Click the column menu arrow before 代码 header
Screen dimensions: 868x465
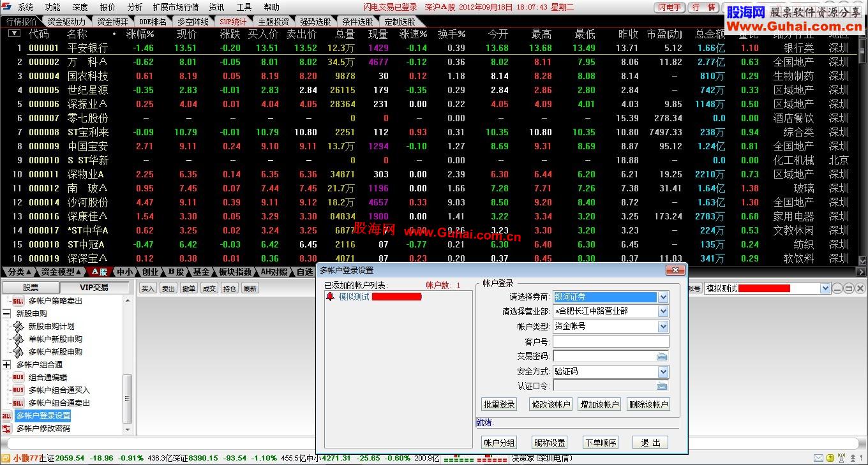[13, 34]
